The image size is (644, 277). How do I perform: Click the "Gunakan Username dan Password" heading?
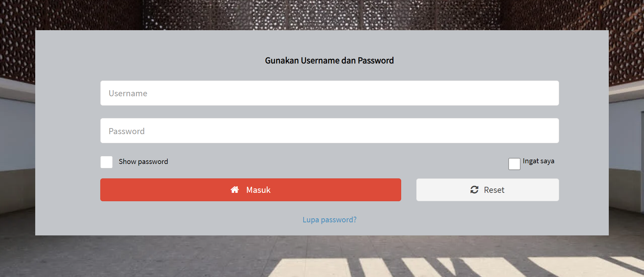click(329, 61)
